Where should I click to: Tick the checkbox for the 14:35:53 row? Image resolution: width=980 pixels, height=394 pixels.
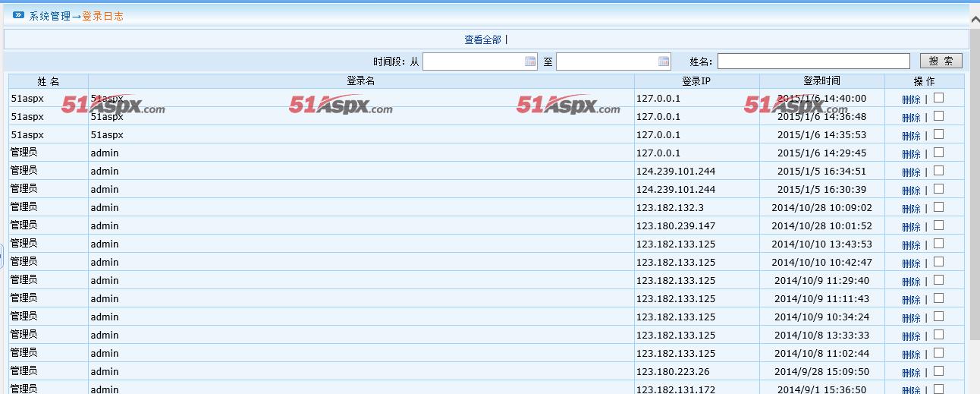pos(938,134)
